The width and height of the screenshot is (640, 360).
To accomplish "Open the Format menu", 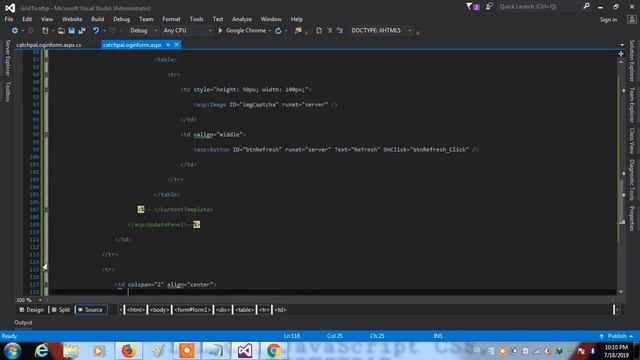I will 171,19.
